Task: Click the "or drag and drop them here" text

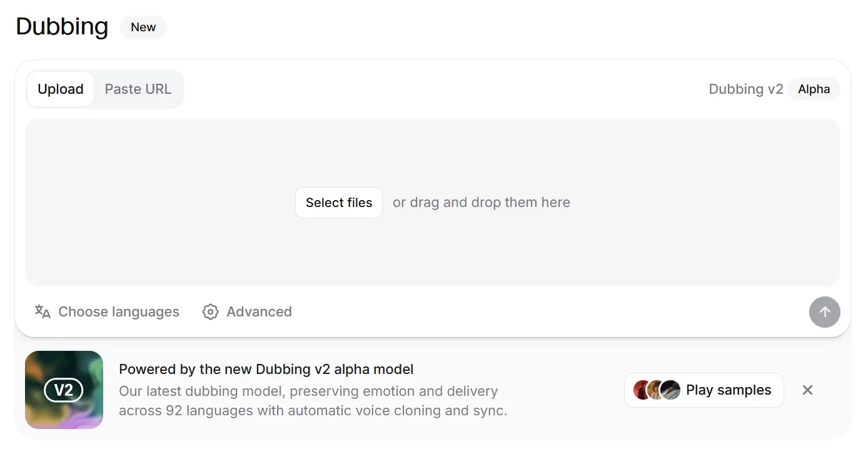Action: [482, 203]
